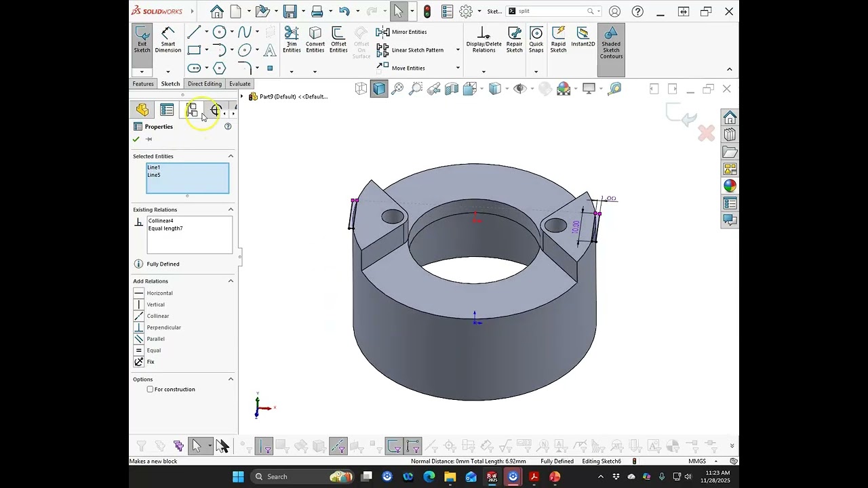The image size is (868, 488).
Task: Collapse the Selected Entities section
Action: point(231,157)
